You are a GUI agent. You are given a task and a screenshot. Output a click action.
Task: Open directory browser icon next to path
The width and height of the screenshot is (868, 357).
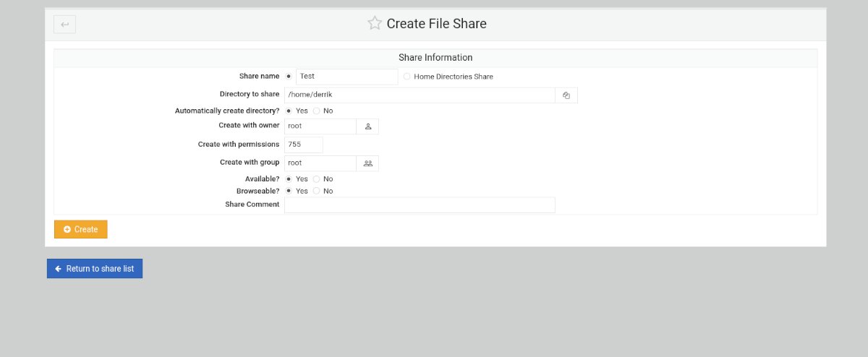click(566, 95)
